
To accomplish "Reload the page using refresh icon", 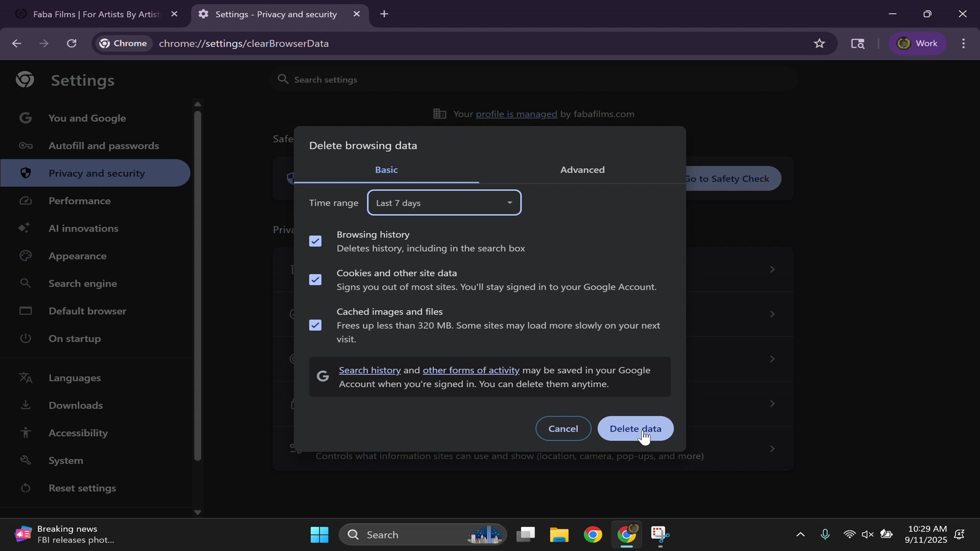I will click(x=72, y=44).
